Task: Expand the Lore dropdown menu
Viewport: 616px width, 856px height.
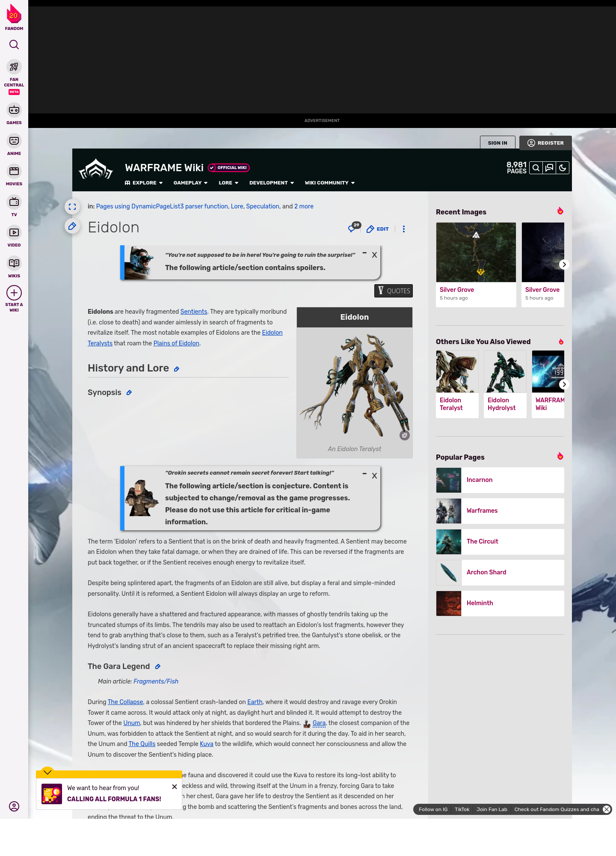Action: 228,183
